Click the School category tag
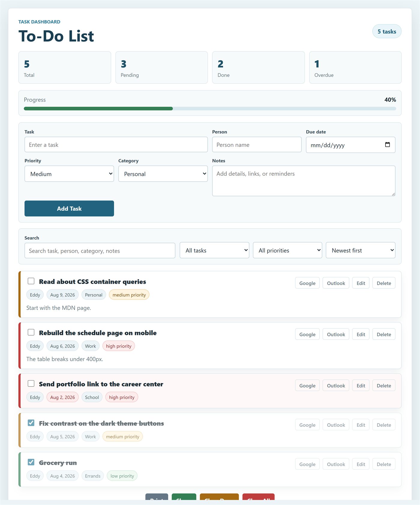This screenshot has height=505, width=420. click(x=92, y=397)
